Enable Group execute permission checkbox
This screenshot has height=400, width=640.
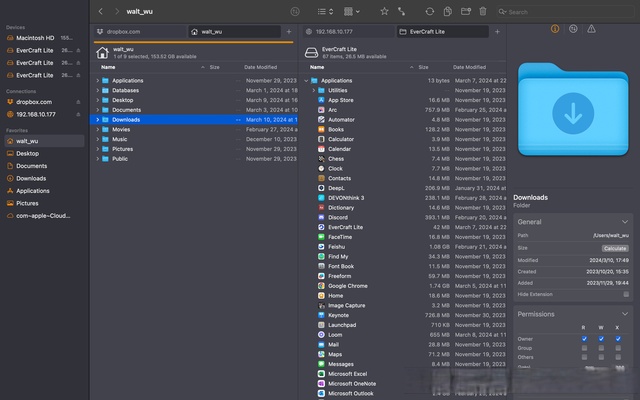point(618,348)
